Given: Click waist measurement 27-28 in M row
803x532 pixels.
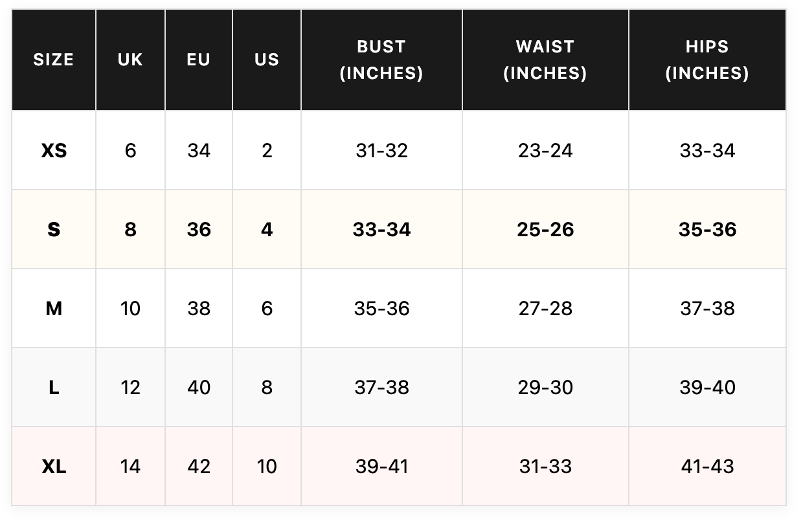Looking at the screenshot, I should coord(545,309).
